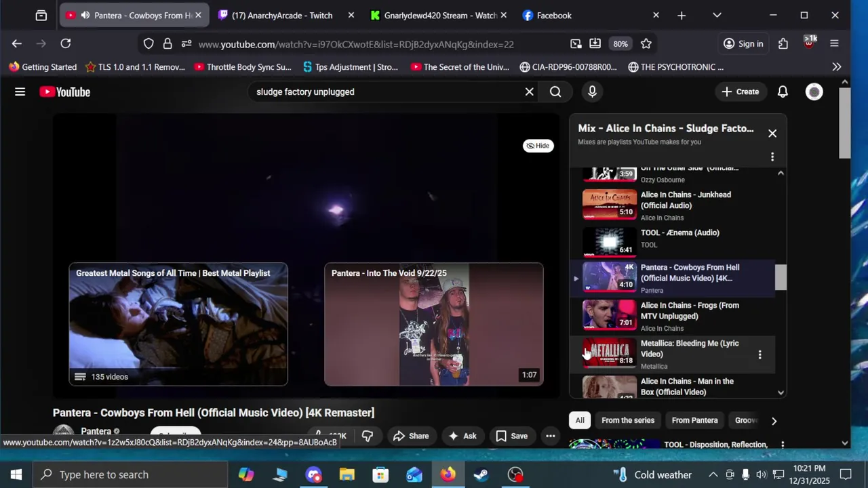The image size is (868, 488).
Task: Show more filter chips with arrow
Action: click(774, 420)
